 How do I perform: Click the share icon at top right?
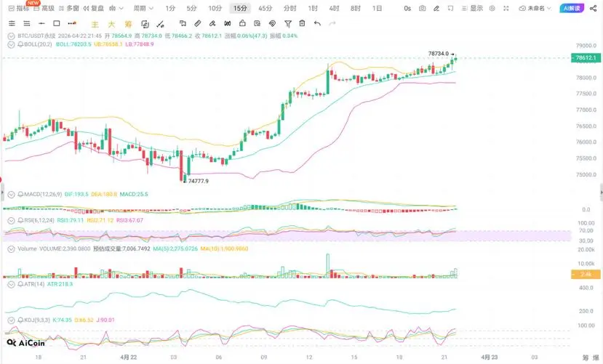click(593, 8)
